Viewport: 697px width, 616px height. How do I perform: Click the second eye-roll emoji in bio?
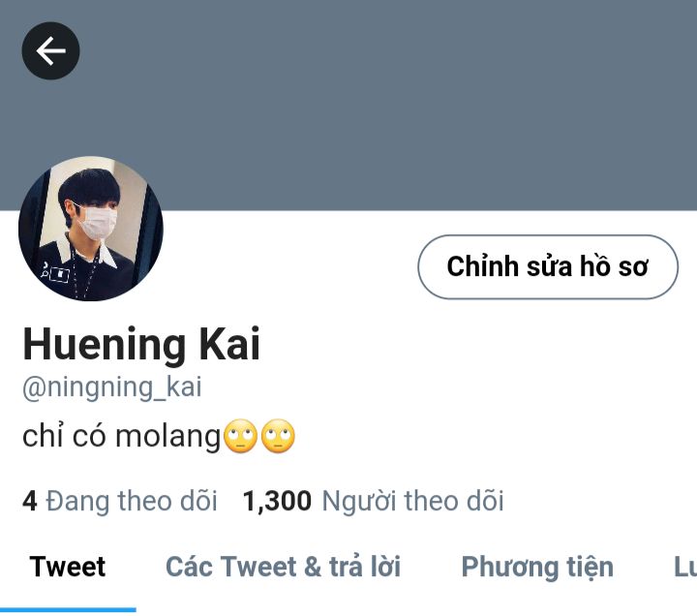pos(278,436)
